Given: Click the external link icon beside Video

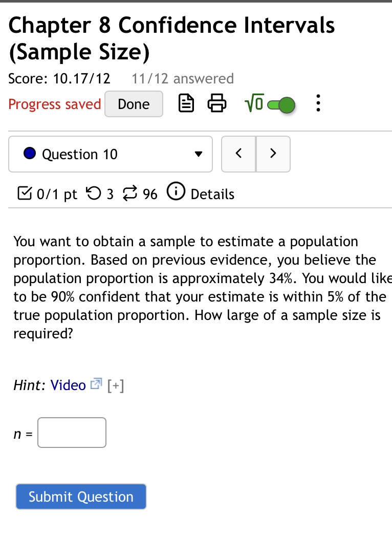Looking at the screenshot, I should pyautogui.click(x=95, y=383).
